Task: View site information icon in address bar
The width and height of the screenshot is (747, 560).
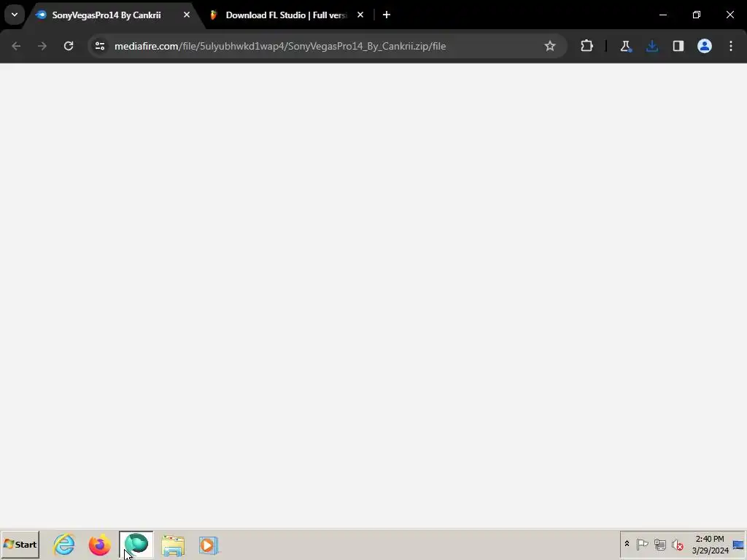Action: tap(99, 46)
